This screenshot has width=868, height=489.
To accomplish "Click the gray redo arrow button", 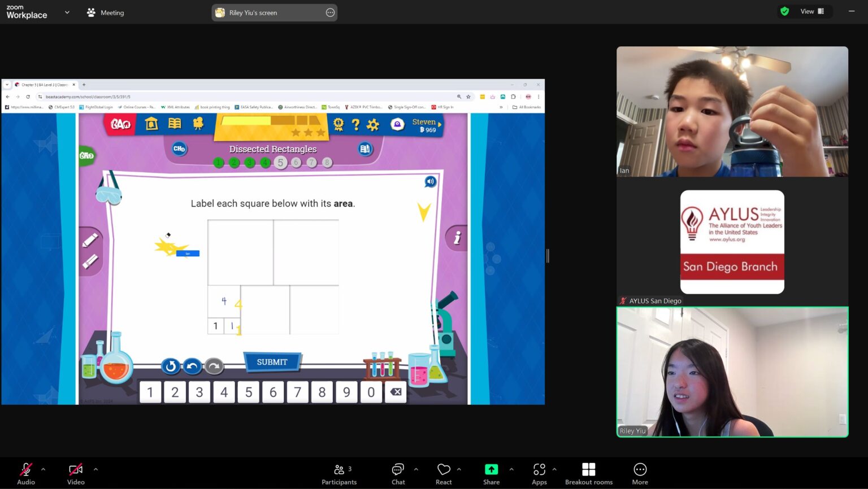I will click(214, 366).
